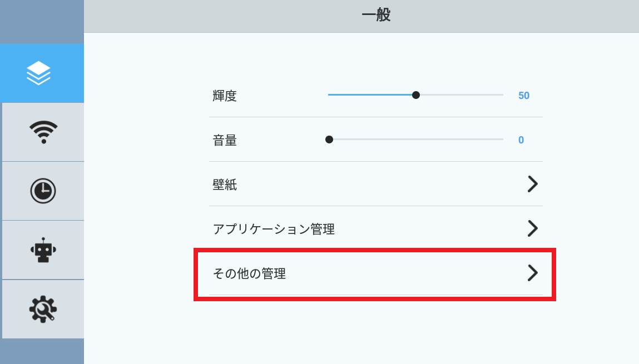Open the アプリケーション管理 menu item
This screenshot has width=639, height=364.
coord(376,228)
